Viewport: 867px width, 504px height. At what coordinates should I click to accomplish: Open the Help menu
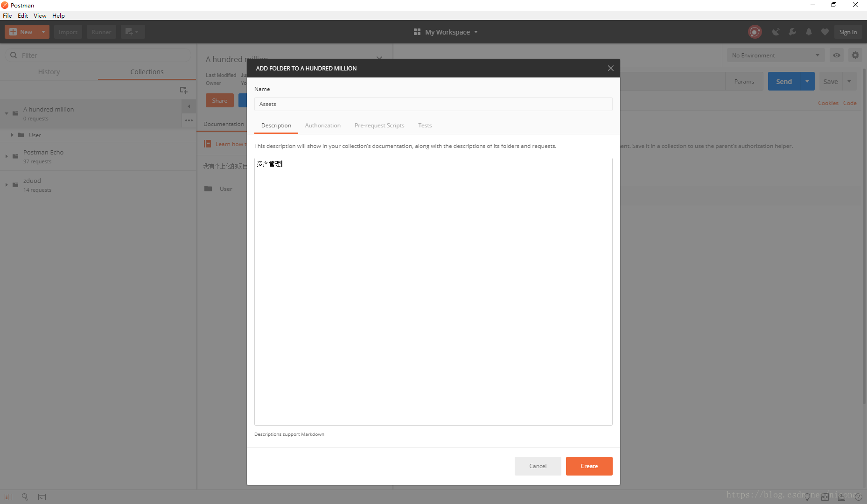(x=58, y=15)
